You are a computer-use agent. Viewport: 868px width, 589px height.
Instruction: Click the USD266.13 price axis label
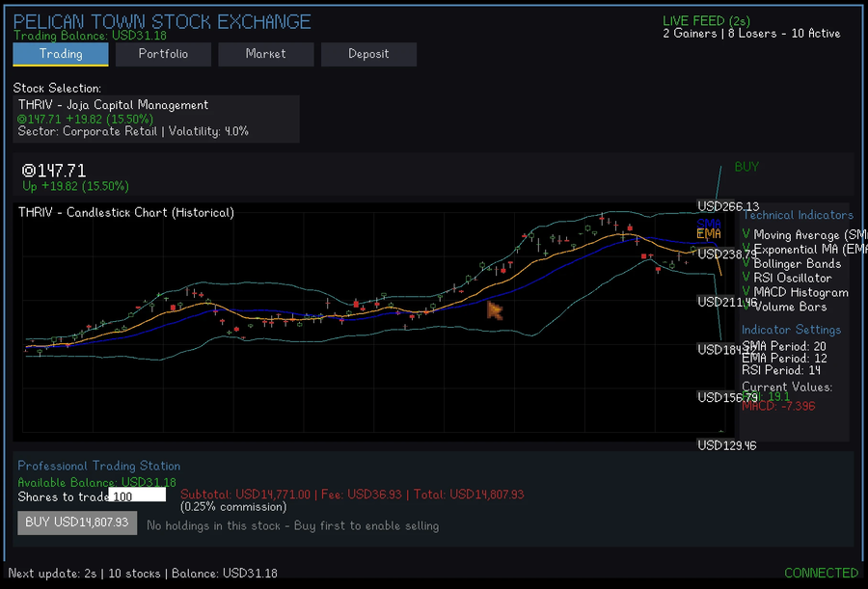(728, 206)
